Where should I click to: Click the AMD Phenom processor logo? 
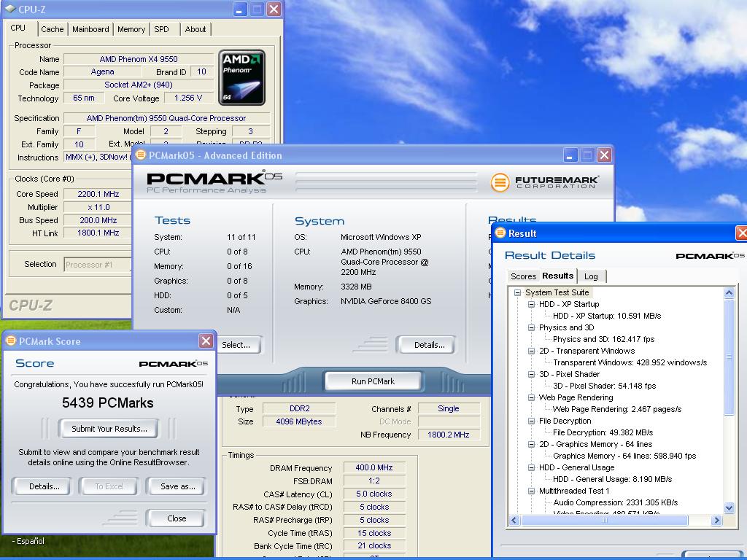pyautogui.click(x=241, y=77)
